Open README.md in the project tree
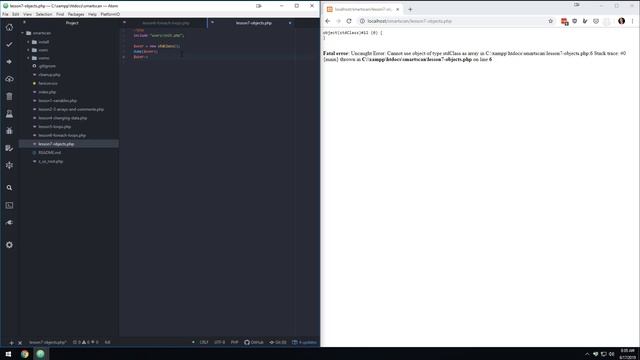 [x=49, y=153]
